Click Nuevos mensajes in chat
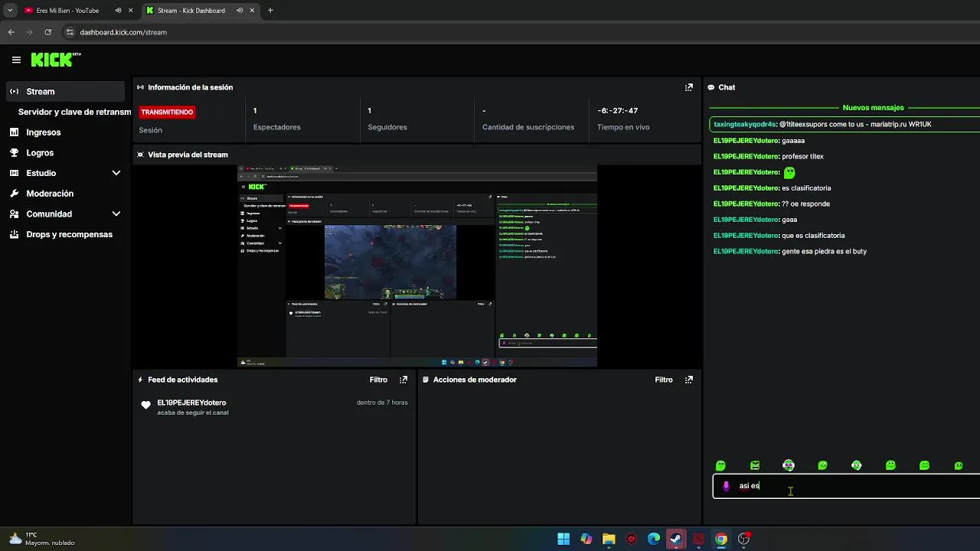Viewport: 980px width, 551px height. click(873, 108)
